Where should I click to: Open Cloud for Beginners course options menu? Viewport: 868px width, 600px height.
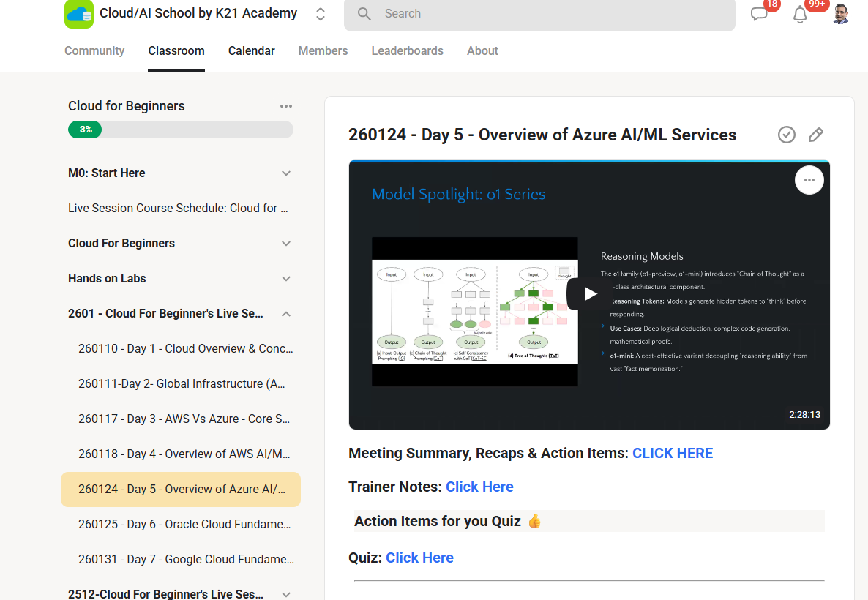tap(285, 106)
